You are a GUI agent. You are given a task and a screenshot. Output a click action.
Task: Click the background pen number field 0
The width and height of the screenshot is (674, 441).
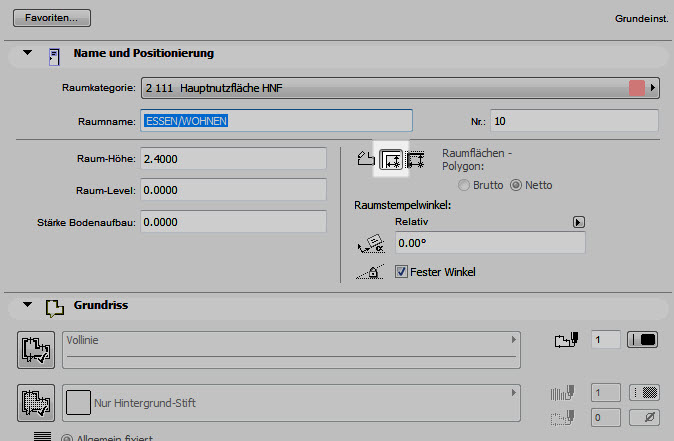tap(605, 417)
